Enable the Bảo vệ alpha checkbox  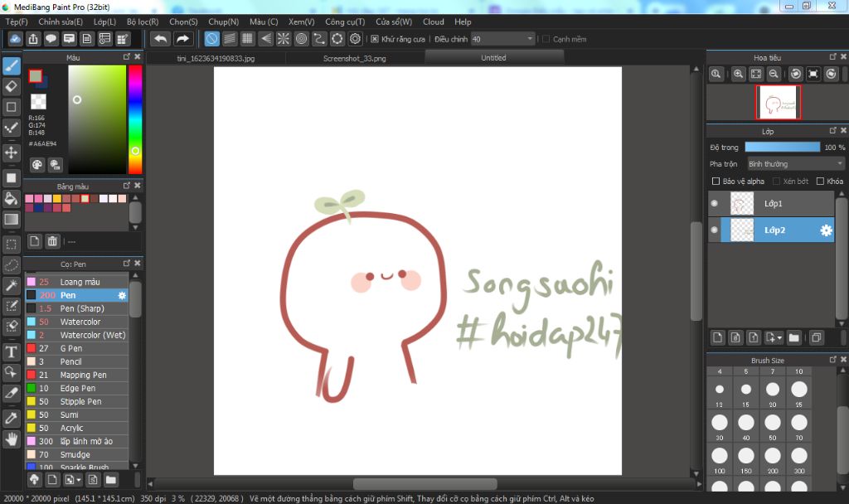[x=716, y=182]
